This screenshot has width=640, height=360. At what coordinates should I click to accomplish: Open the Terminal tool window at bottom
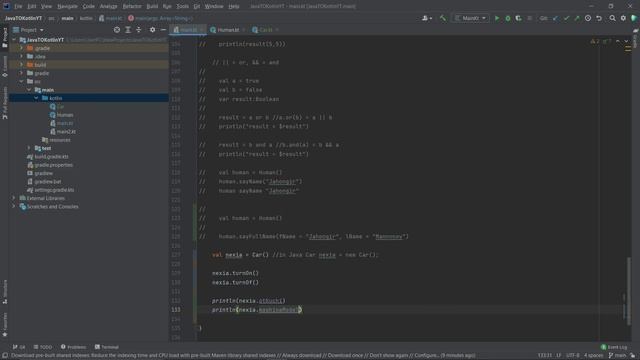(x=107, y=347)
